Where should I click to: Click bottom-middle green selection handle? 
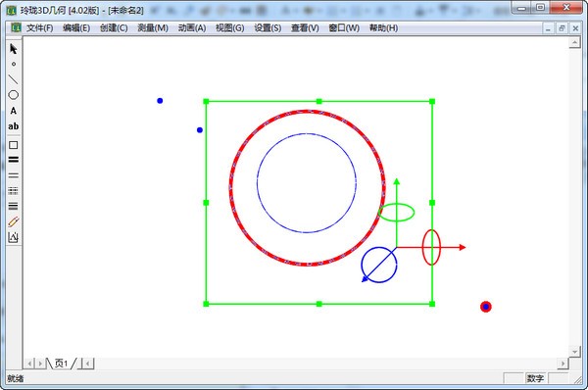[x=319, y=304]
